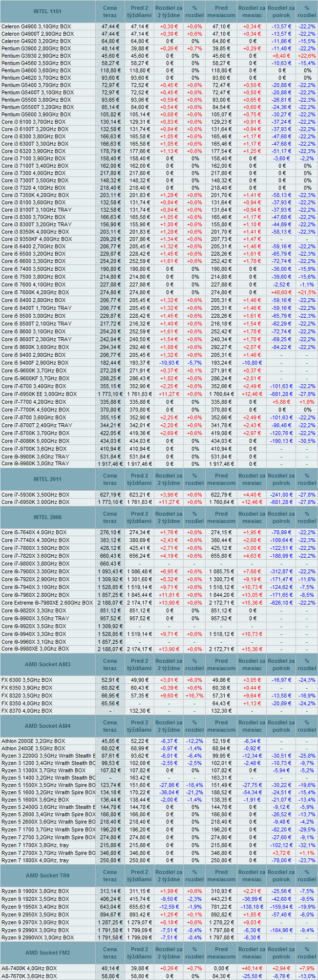
Task: Click A6-7400K 4,0GHz BOX name
Action: (29, 968)
